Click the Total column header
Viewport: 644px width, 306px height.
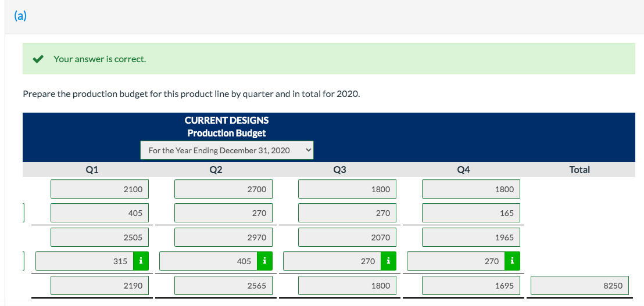(579, 170)
